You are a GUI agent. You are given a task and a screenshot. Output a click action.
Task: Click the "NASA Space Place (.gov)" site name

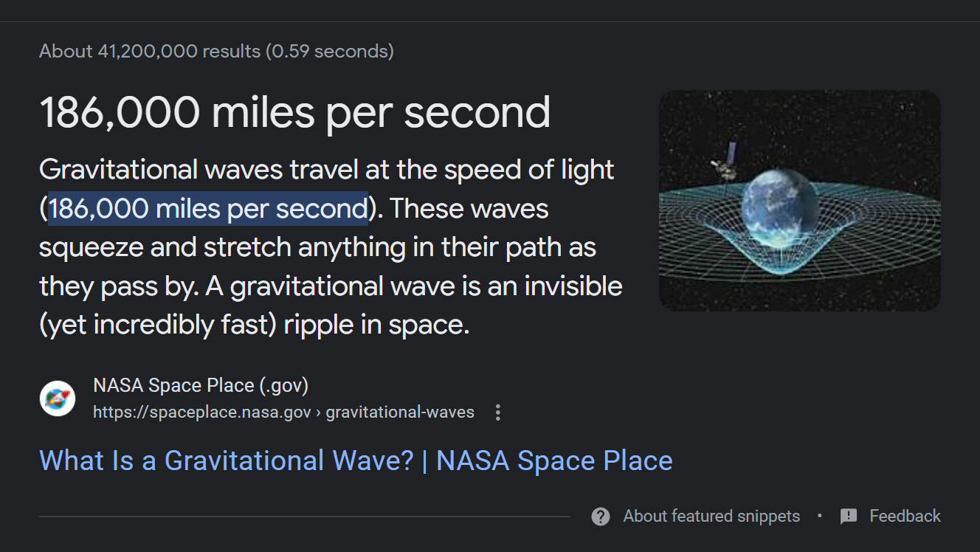tap(201, 385)
